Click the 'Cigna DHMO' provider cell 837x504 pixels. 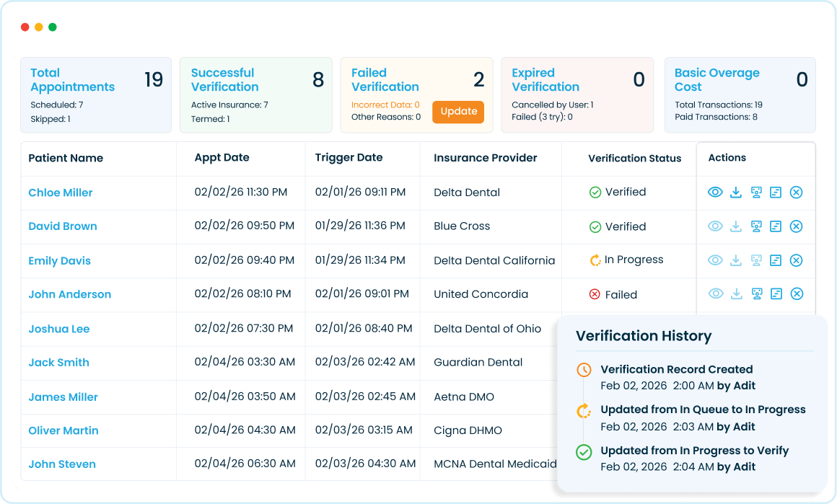pyautogui.click(x=468, y=430)
